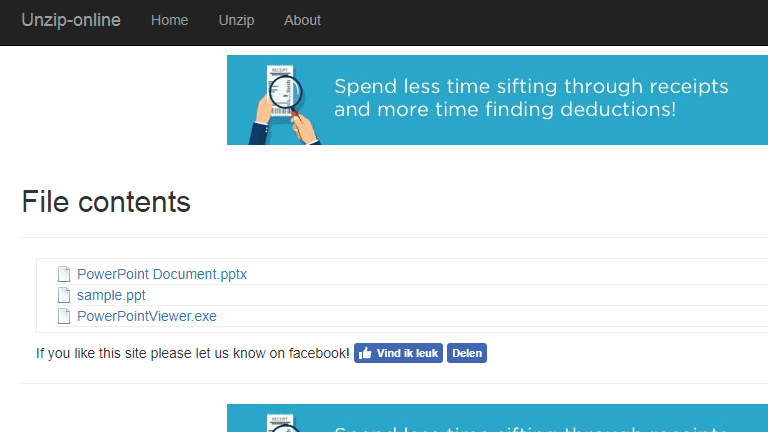Click the file icon beside PowerPointViewer.exe
Viewport: 768px width, 432px height.
click(x=64, y=316)
